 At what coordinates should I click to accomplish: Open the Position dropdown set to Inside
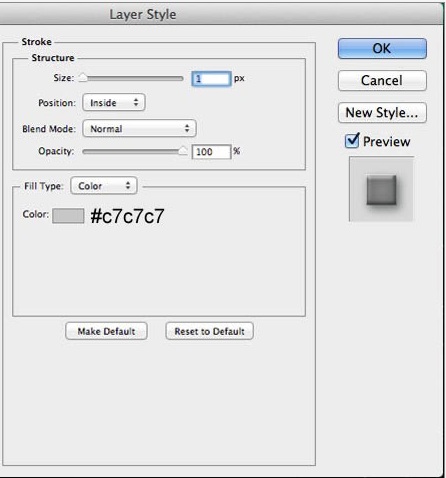(x=114, y=102)
